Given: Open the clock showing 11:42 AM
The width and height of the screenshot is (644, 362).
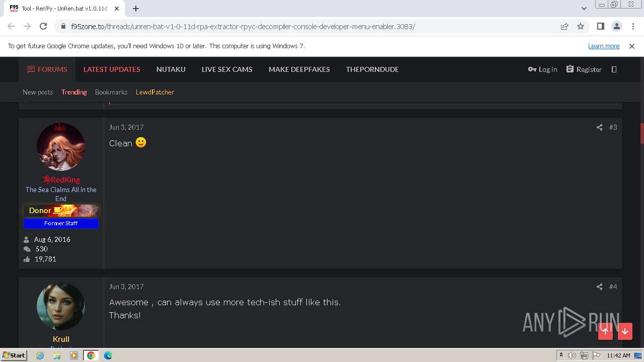Looking at the screenshot, I should click(618, 355).
